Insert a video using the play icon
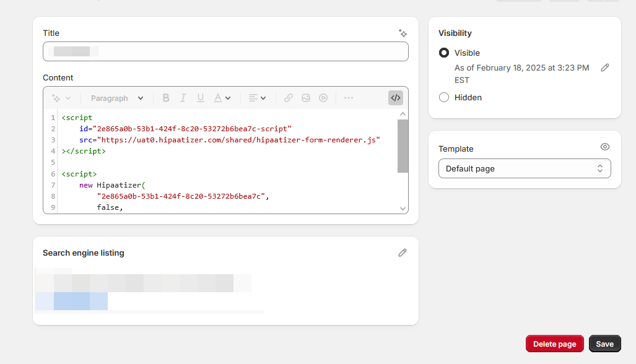This screenshot has width=636, height=364. 323,98
